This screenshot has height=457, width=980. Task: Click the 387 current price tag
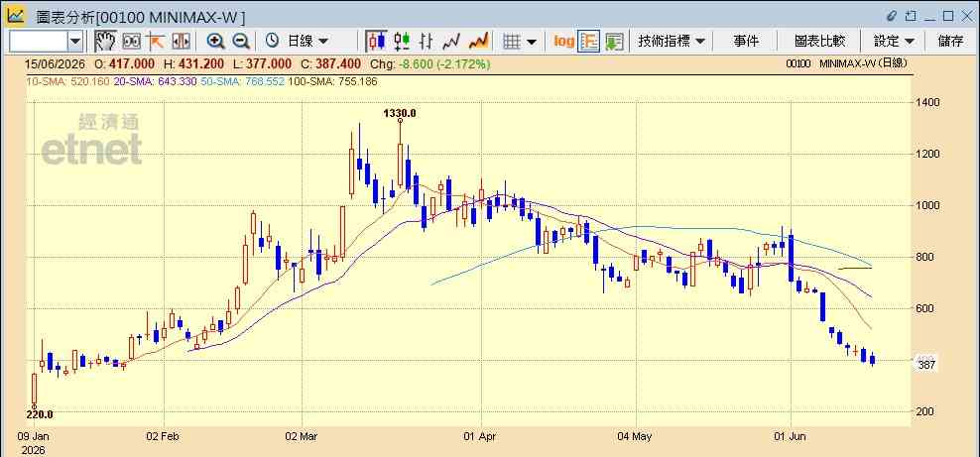(926, 365)
